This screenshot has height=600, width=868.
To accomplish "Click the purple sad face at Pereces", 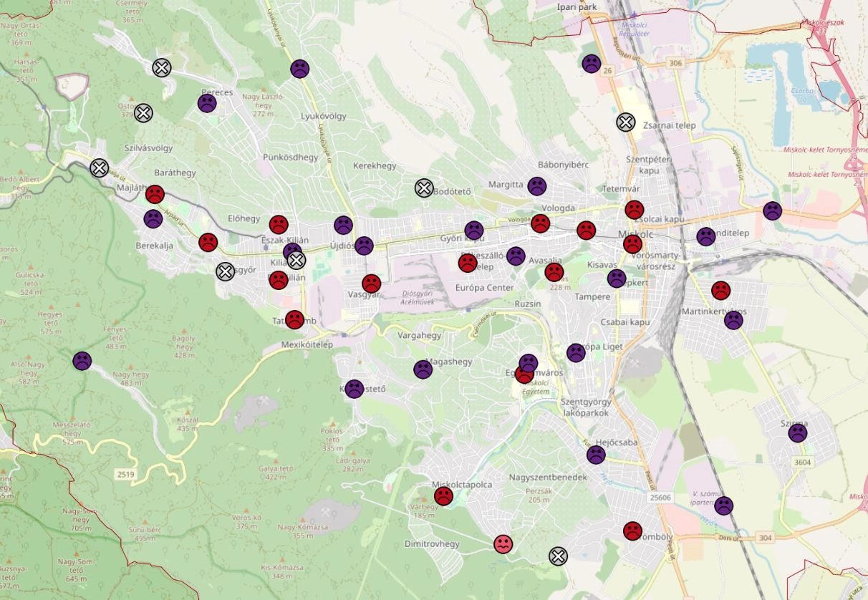I will pyautogui.click(x=207, y=103).
